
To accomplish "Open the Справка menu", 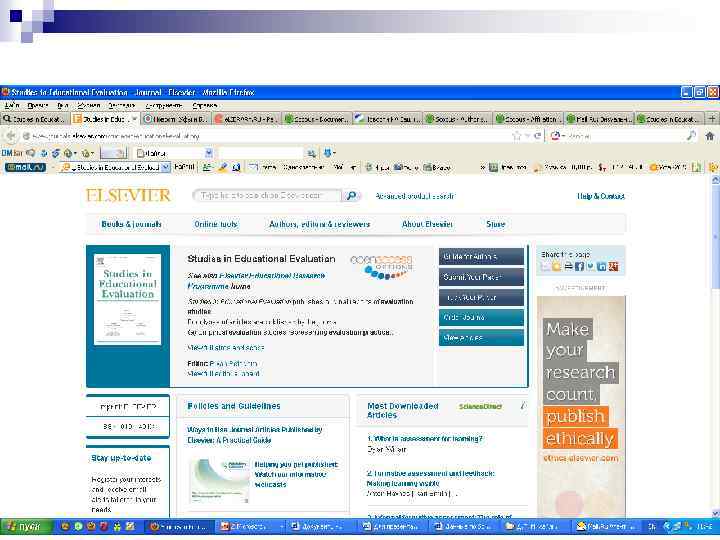I will [205, 106].
